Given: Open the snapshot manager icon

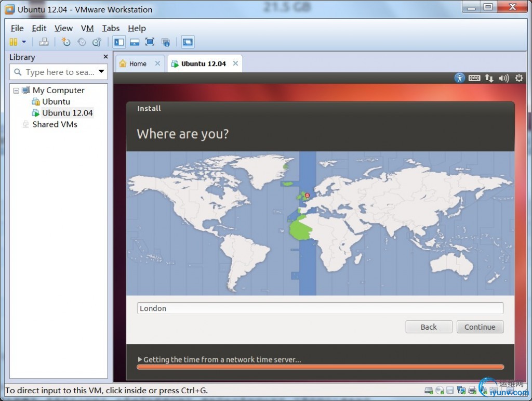Looking at the screenshot, I should click(97, 42).
